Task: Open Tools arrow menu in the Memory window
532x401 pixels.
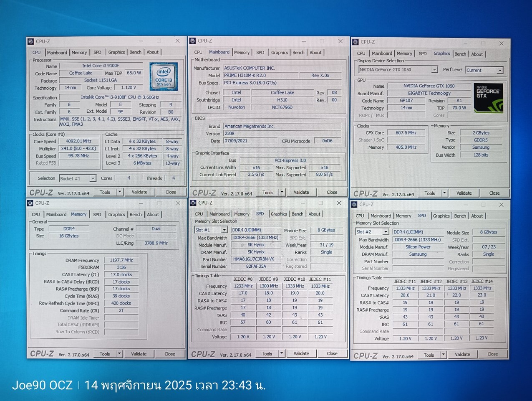Action: click(x=119, y=354)
